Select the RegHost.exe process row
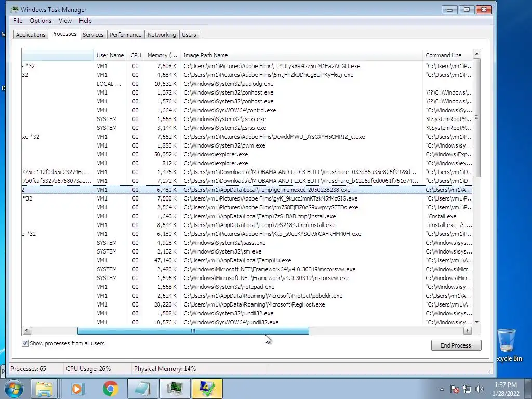This screenshot has width=532, height=399. tap(247, 304)
